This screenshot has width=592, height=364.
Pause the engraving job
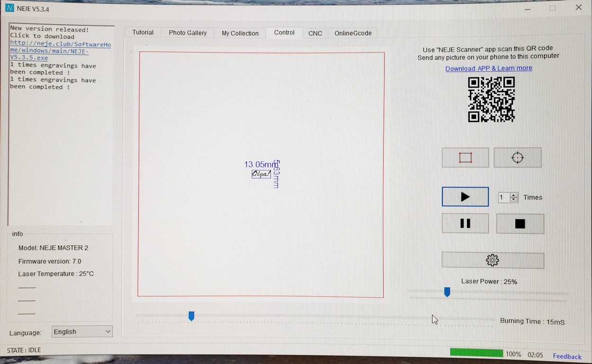[x=465, y=223]
